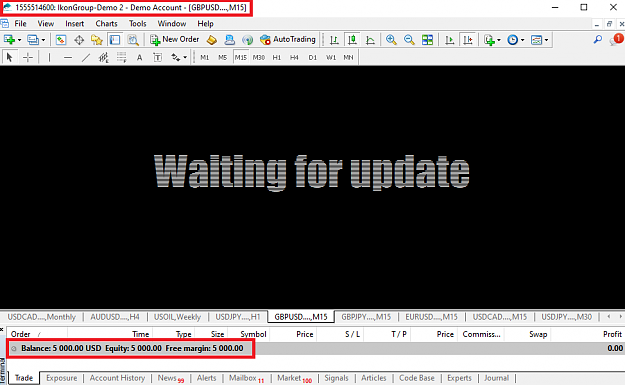Toggle the AutoTrading button
The image size is (625, 385).
(288, 39)
